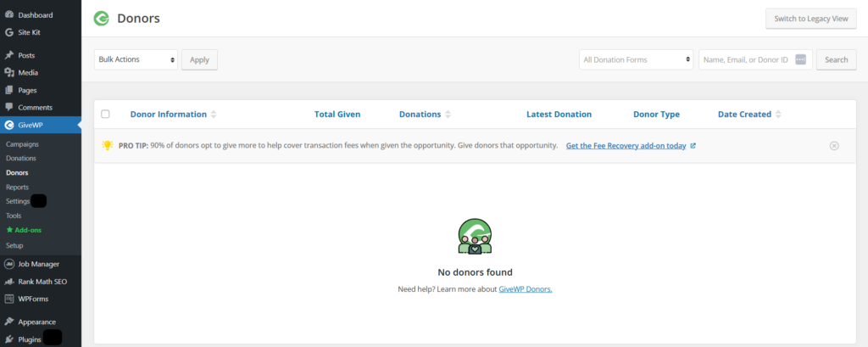This screenshot has height=347, width=868.
Task: Open Add-ons submenu item
Action: pyautogui.click(x=28, y=229)
